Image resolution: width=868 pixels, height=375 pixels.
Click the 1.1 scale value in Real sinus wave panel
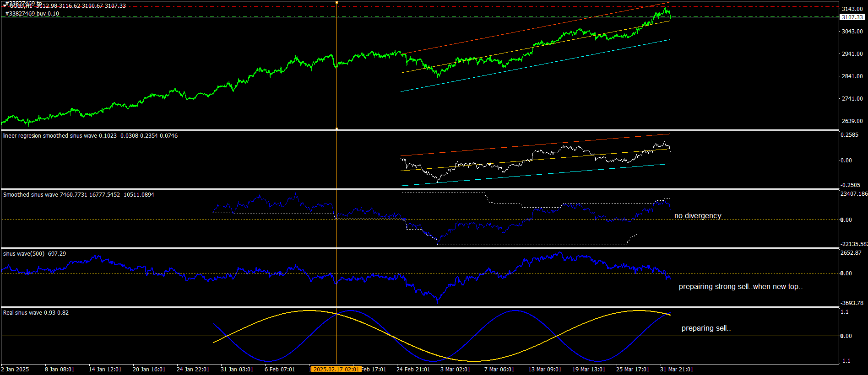pyautogui.click(x=845, y=312)
